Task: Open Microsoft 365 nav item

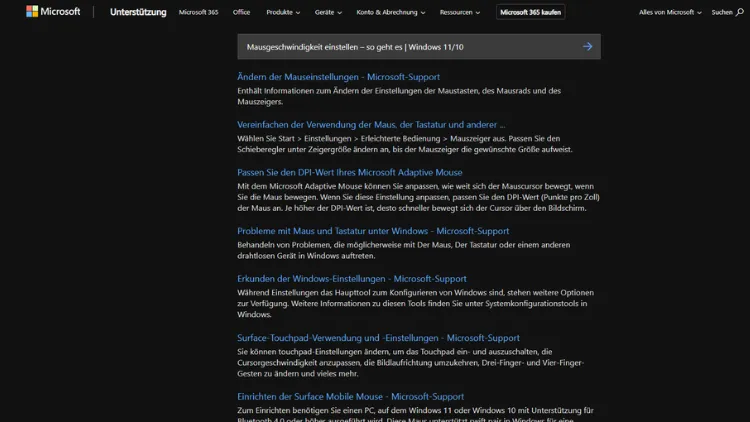Action: click(x=199, y=12)
